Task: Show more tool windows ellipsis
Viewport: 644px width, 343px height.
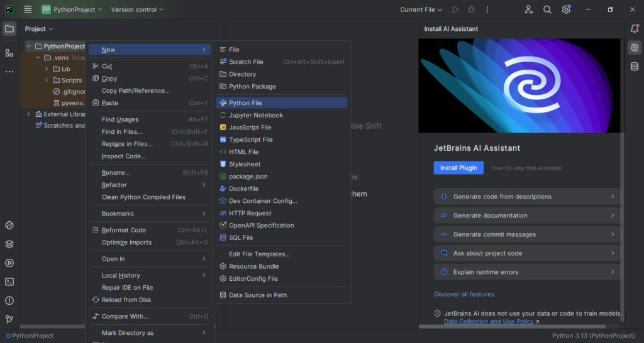Action: pos(9,72)
